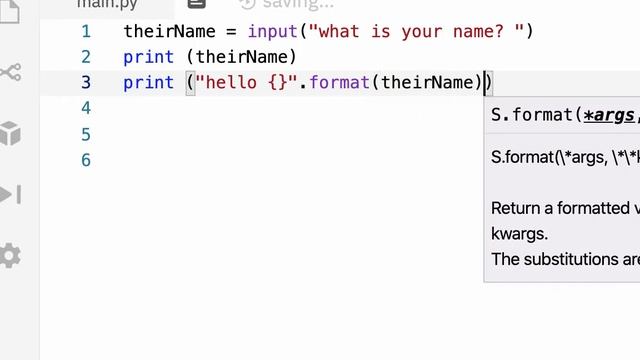Click the print keyword on line 2
This screenshot has height=360, width=640.
point(149,58)
